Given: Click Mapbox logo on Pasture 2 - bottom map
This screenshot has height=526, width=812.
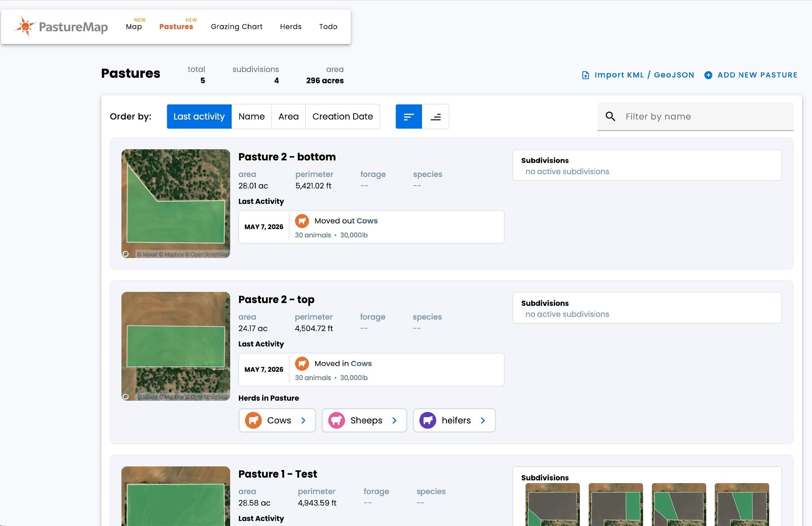Looking at the screenshot, I should tap(126, 254).
